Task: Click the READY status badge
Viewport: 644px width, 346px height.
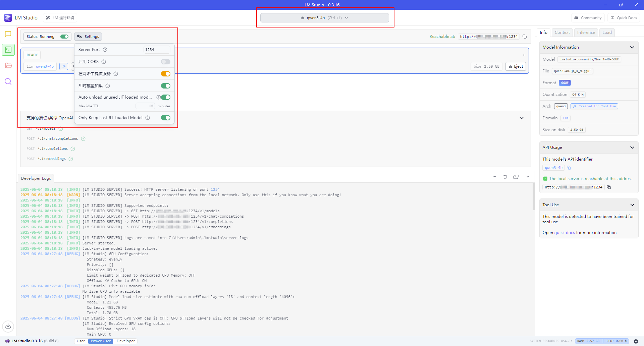Action: click(32, 55)
